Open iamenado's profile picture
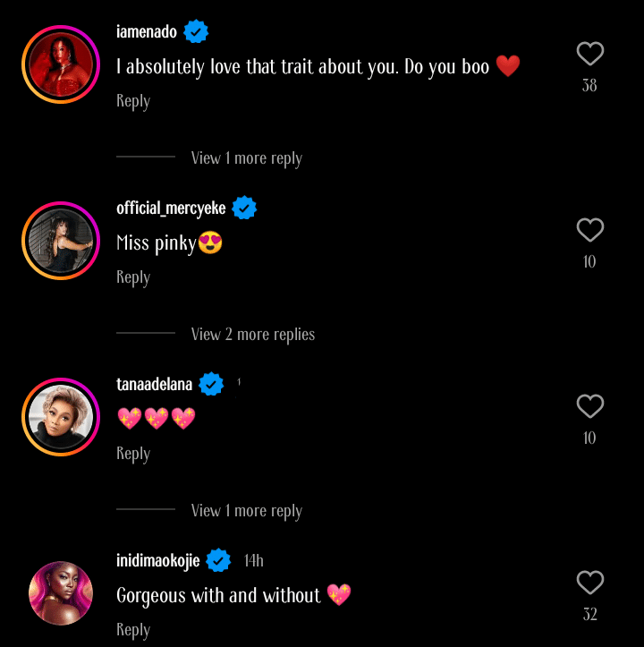 click(61, 64)
